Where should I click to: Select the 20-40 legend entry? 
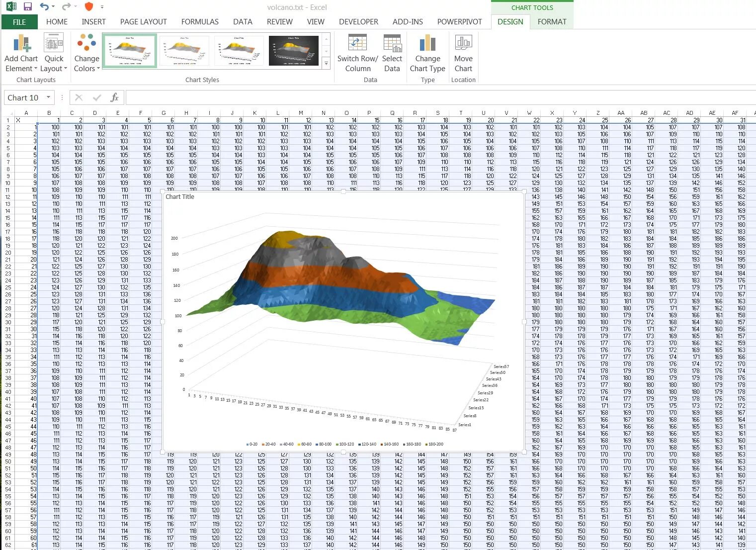268,444
